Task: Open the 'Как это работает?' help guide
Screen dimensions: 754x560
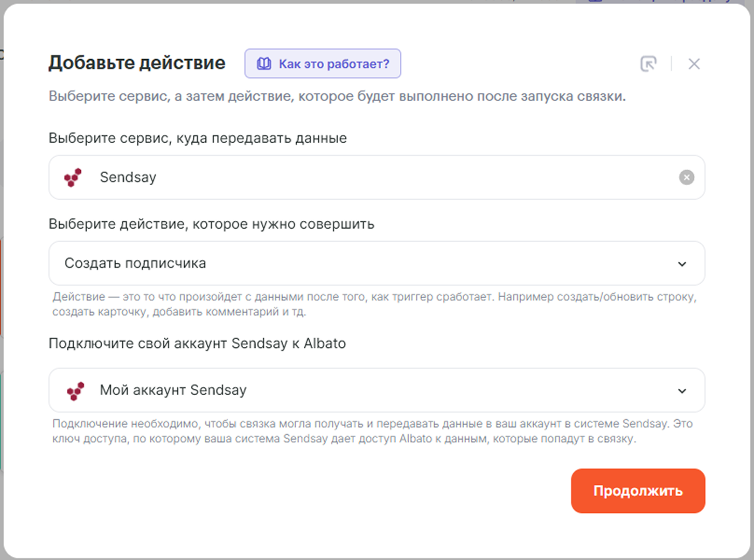Action: point(333,64)
